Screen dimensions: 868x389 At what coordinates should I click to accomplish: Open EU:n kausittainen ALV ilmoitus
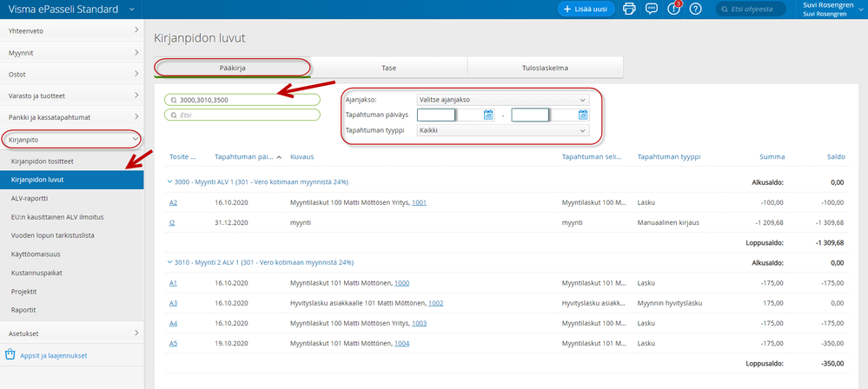click(x=72, y=217)
